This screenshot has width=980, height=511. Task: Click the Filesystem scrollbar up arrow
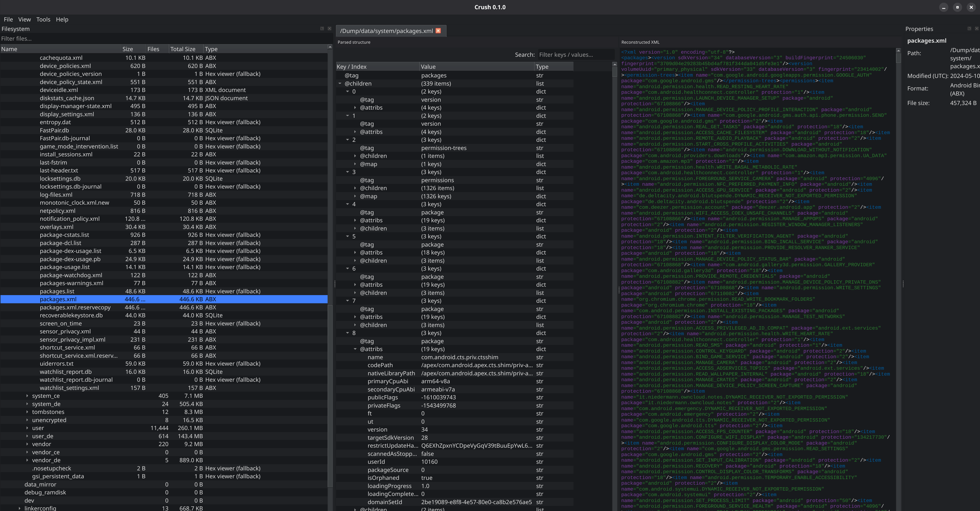(x=329, y=47)
